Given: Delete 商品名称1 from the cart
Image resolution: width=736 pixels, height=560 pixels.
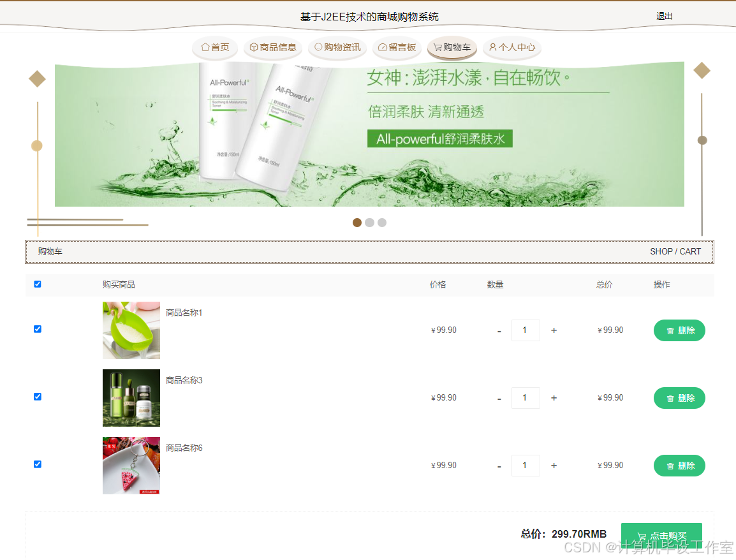Looking at the screenshot, I should tap(679, 330).
